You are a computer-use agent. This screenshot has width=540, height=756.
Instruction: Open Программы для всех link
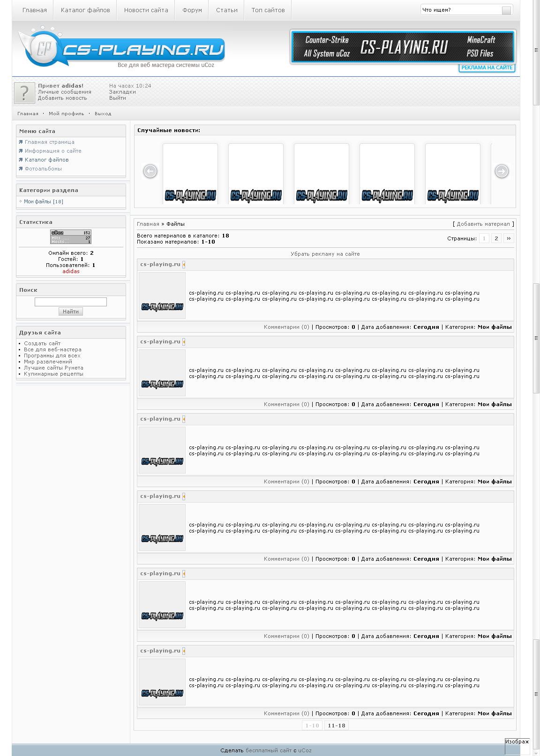[52, 356]
